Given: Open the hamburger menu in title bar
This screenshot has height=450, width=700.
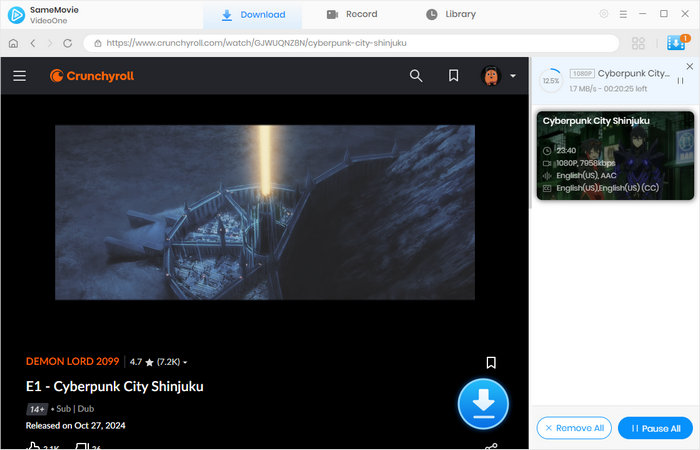Looking at the screenshot, I should pyautogui.click(x=623, y=14).
